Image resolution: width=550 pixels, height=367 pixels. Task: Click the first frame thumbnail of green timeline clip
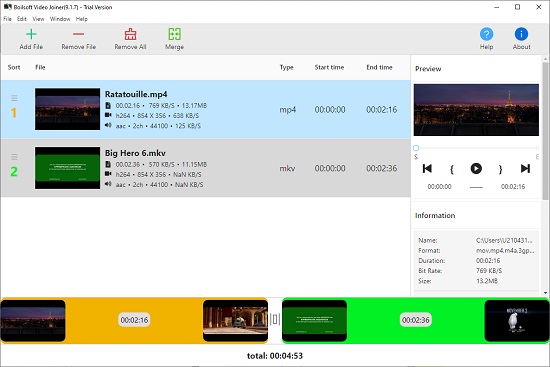[315, 320]
